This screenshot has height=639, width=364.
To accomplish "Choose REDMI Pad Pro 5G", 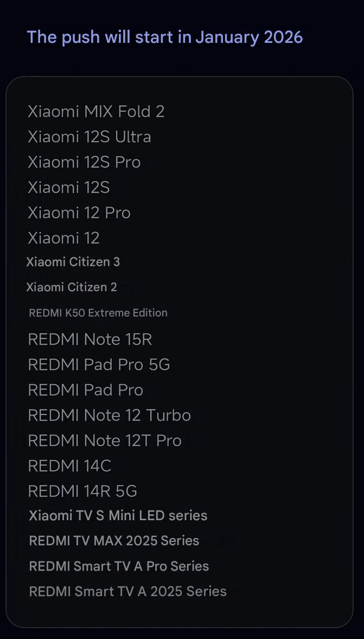I will 99,365.
